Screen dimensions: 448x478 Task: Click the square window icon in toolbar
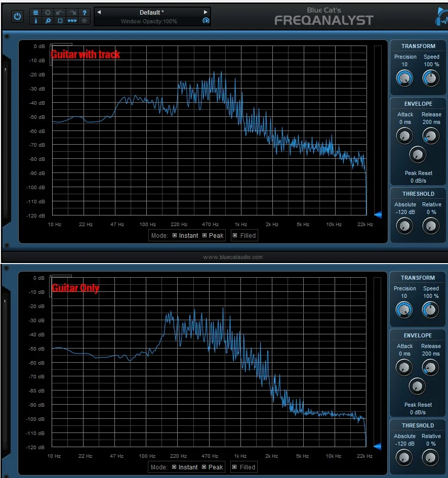click(x=60, y=21)
